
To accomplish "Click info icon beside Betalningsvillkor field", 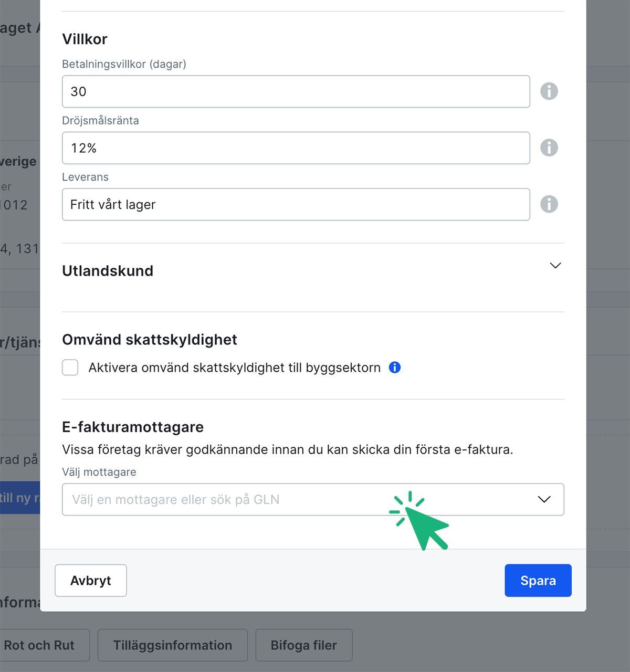I will coord(549,91).
